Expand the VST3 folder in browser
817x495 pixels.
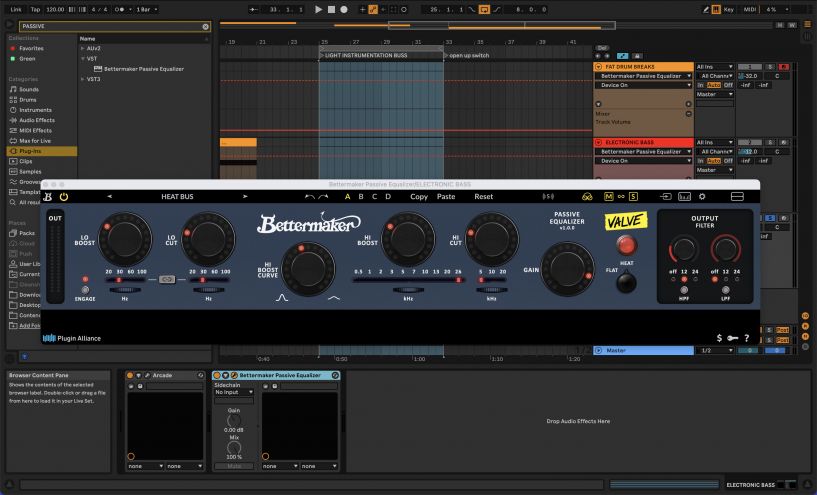click(x=82, y=79)
